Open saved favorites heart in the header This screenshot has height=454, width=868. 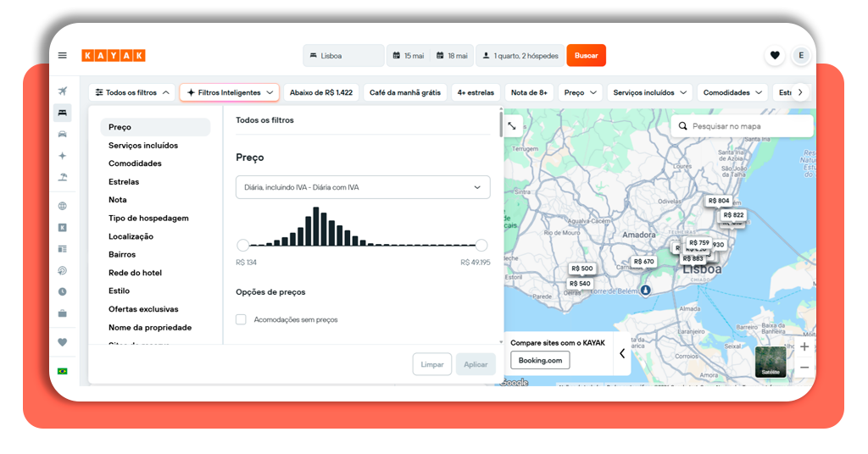tap(775, 55)
